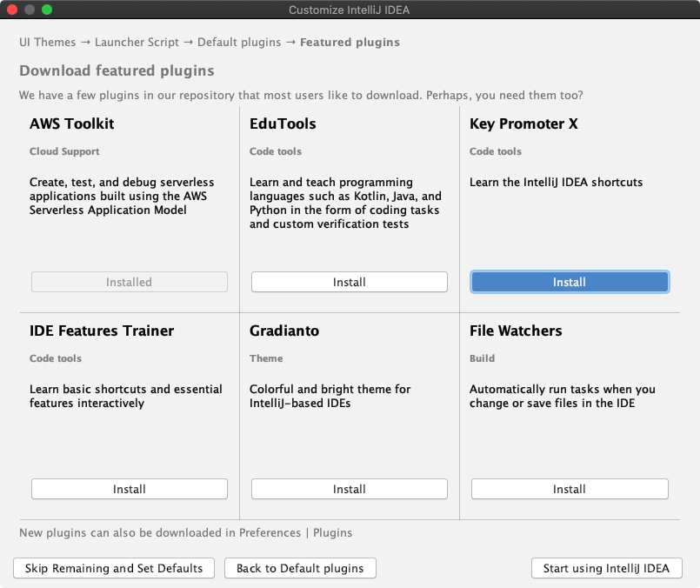Screen dimensions: 700x588
Task: Click the AWS Toolkit title
Action: [x=72, y=124]
